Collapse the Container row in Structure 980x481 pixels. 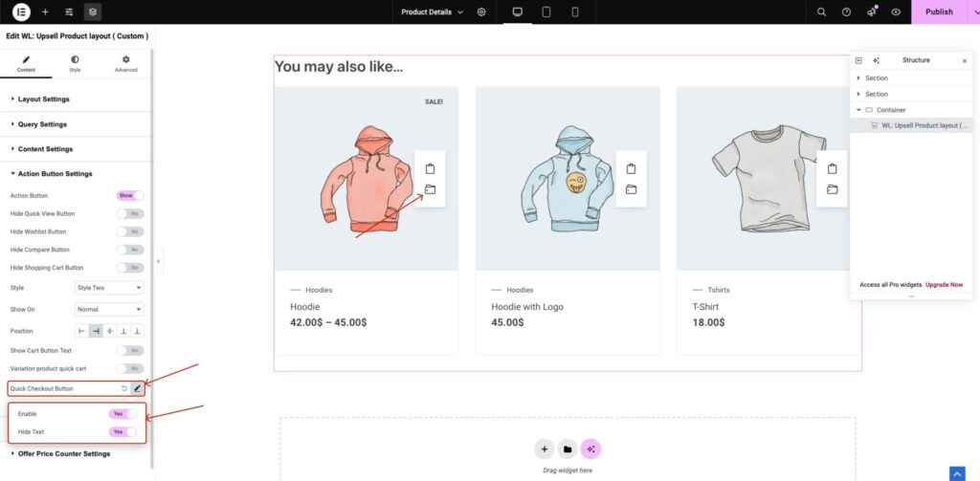(x=858, y=110)
